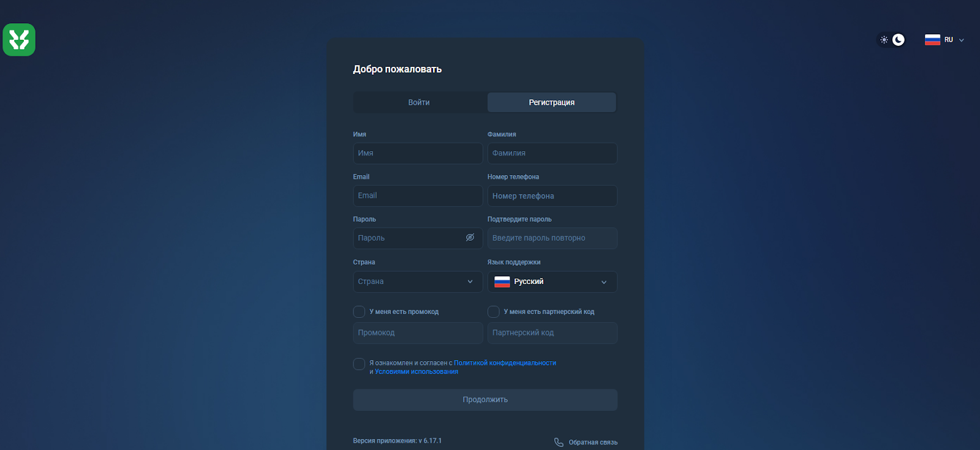The height and width of the screenshot is (450, 980).
Task: Check 'У меня есть партнерский код' box
Action: 494,312
